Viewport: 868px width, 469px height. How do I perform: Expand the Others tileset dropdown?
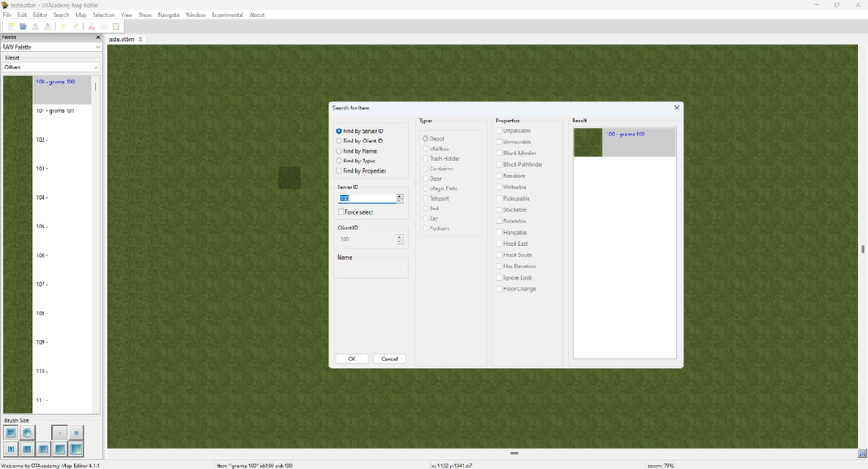(x=51, y=67)
